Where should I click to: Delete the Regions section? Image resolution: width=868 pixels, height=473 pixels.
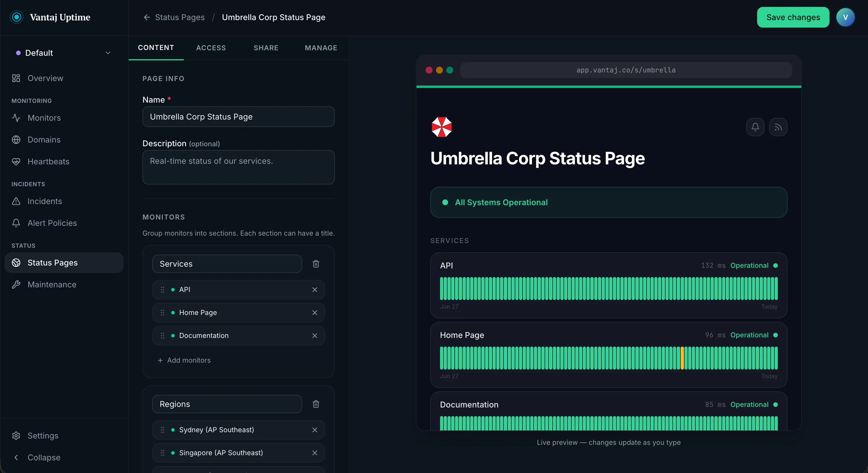[x=316, y=404]
